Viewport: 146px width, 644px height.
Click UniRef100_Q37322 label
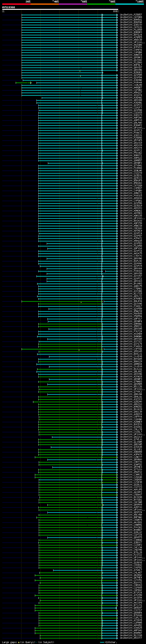[x=131, y=341]
